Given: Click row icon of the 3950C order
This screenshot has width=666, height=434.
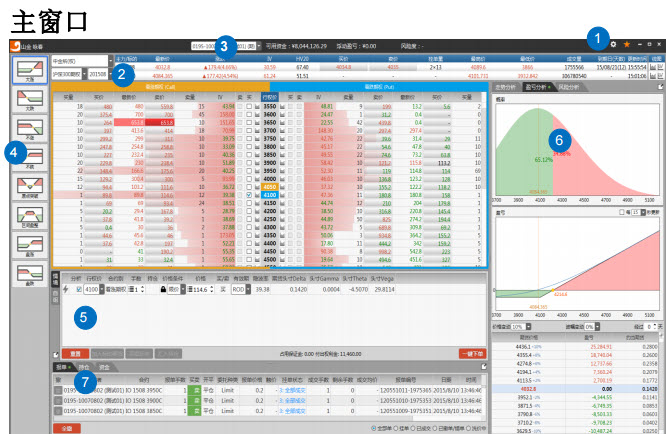Looking at the screenshot, I should pyautogui.click(x=58, y=390).
